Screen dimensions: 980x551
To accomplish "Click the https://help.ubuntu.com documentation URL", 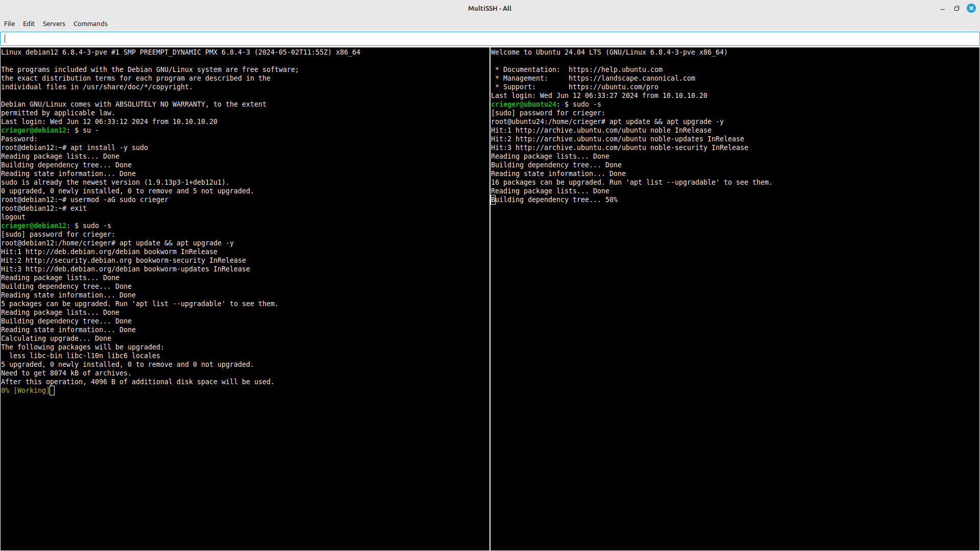I will tap(615, 69).
